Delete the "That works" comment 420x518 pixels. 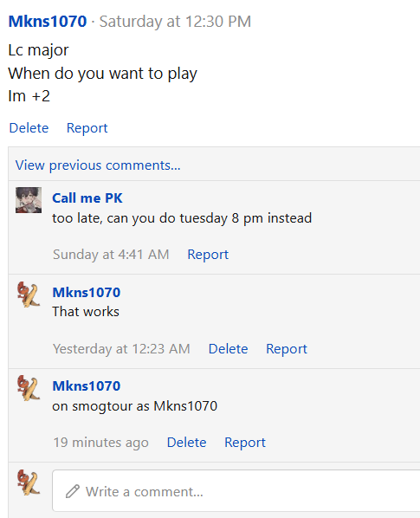click(228, 349)
